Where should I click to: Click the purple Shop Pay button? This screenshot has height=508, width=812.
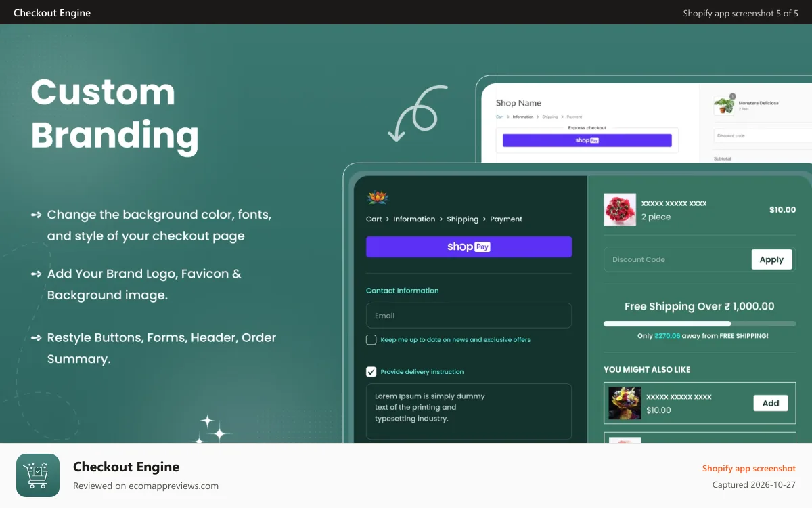point(469,247)
